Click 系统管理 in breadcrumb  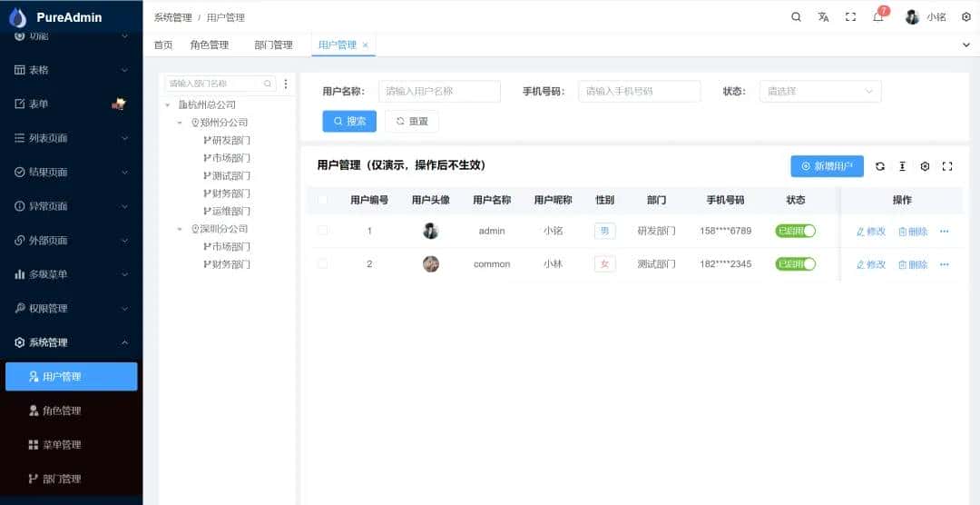tap(173, 17)
